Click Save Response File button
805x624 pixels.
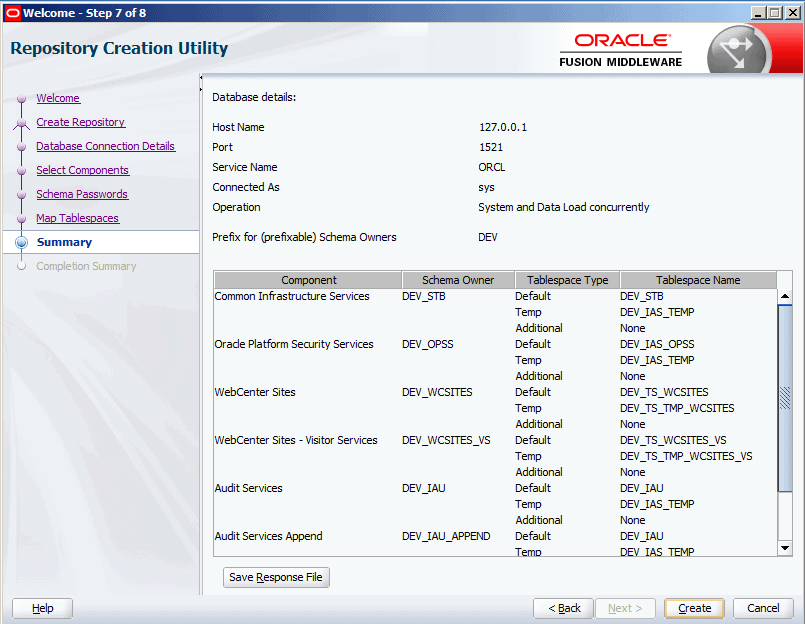276,578
